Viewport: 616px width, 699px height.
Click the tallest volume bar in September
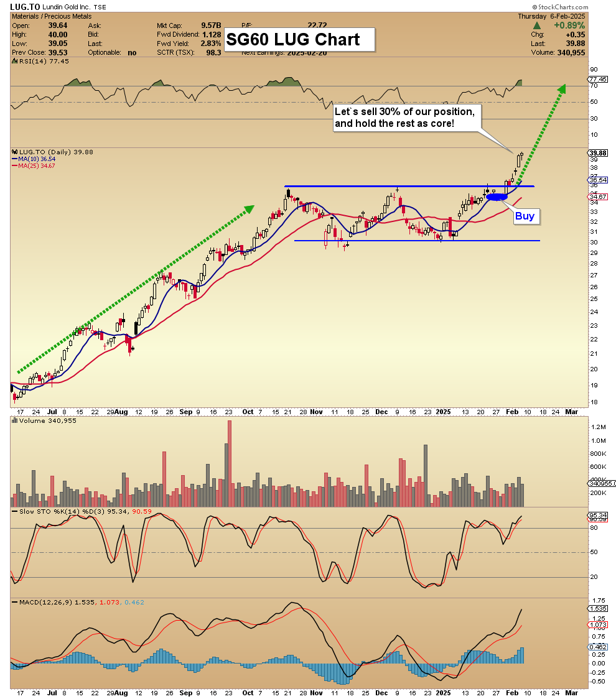[230, 464]
